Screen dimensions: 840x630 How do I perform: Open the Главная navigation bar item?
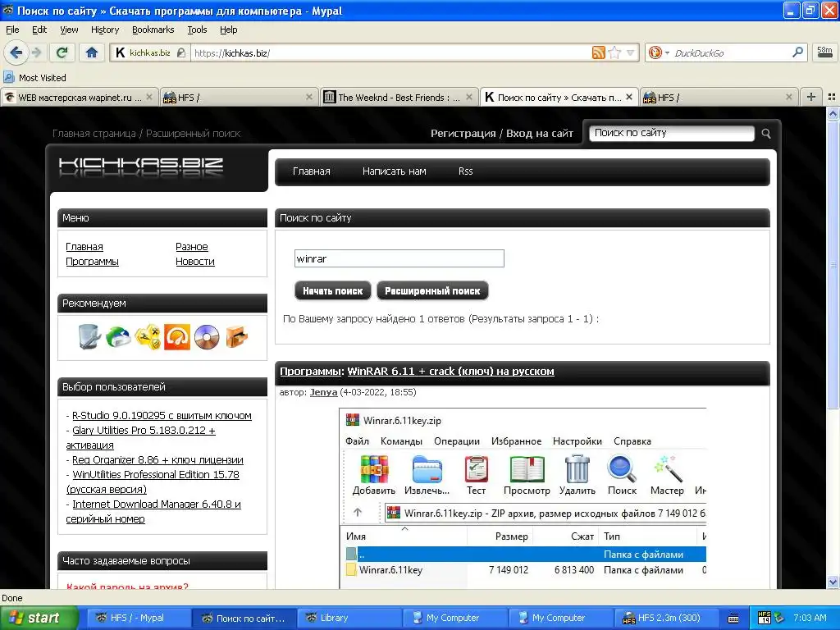tap(311, 171)
